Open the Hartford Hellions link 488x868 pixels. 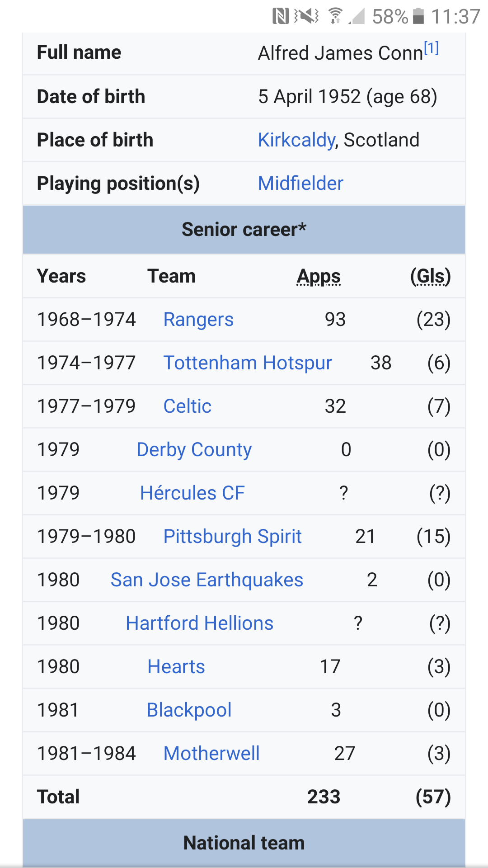[200, 623]
